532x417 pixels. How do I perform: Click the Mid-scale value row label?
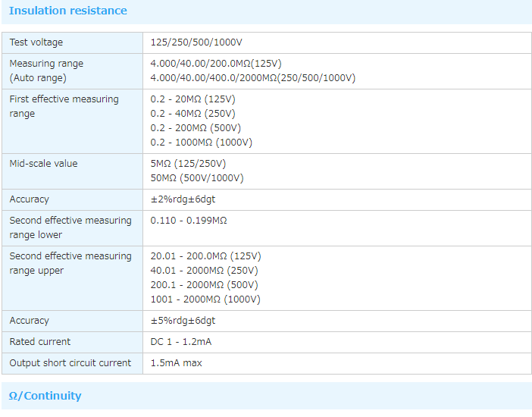43,164
